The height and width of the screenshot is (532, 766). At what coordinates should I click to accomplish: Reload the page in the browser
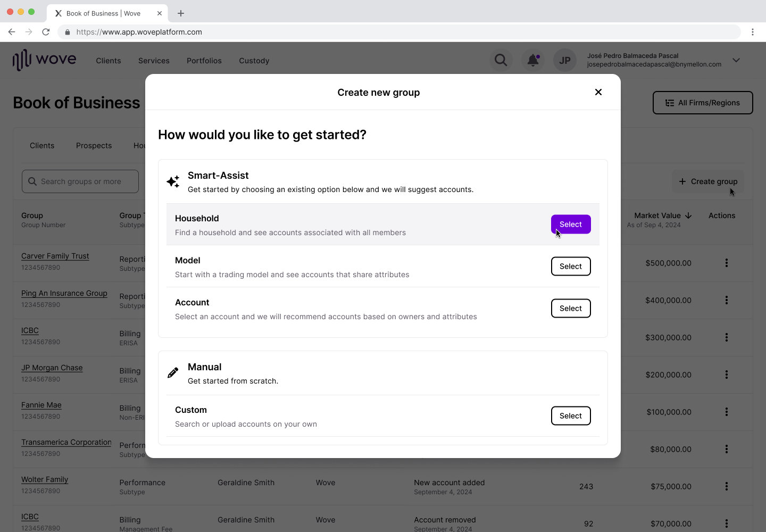pos(46,32)
